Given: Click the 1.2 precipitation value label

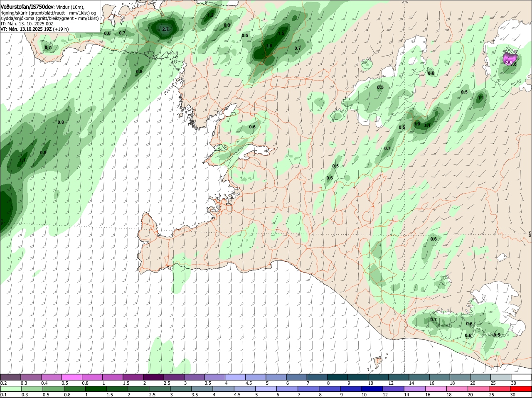Looking at the screenshot, I should pos(210,15).
